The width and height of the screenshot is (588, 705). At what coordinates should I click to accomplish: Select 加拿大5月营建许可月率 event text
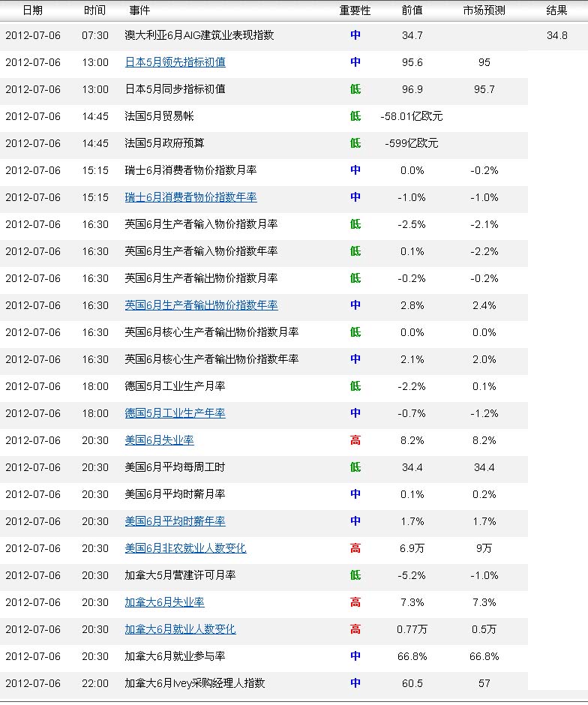[x=180, y=575]
